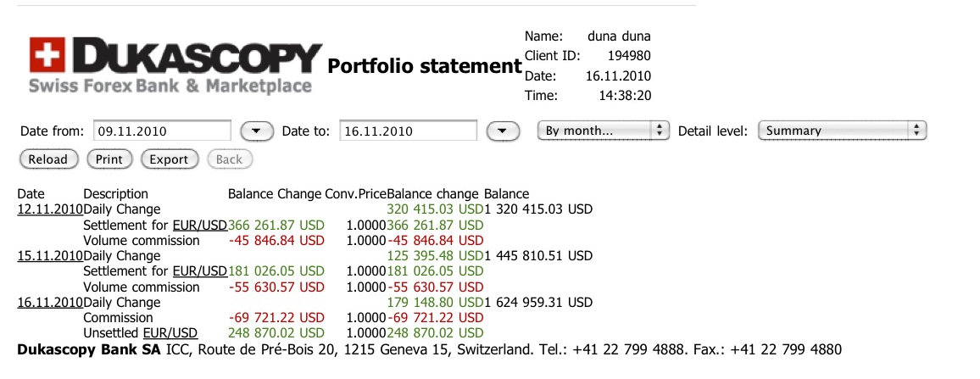
Task: Click the Client ID value 194980
Action: 629,56
